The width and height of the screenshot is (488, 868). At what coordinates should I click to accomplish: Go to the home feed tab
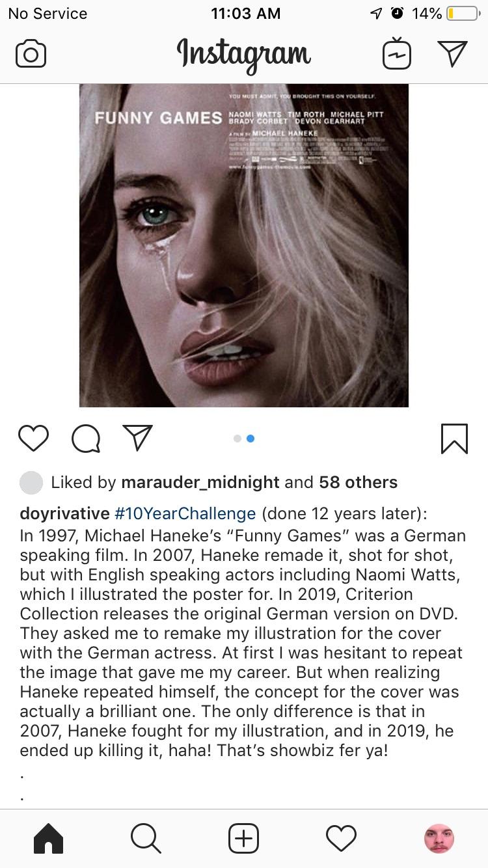coord(48,839)
